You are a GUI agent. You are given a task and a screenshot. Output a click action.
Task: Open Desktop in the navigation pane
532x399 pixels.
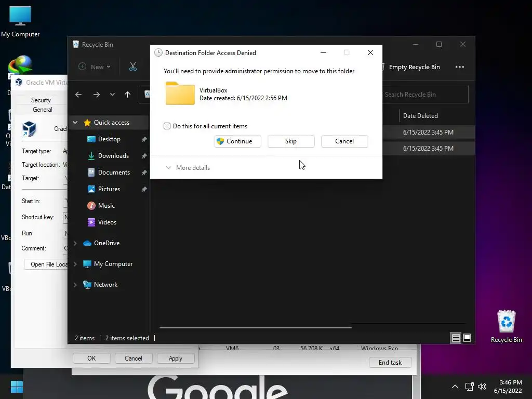click(x=109, y=139)
